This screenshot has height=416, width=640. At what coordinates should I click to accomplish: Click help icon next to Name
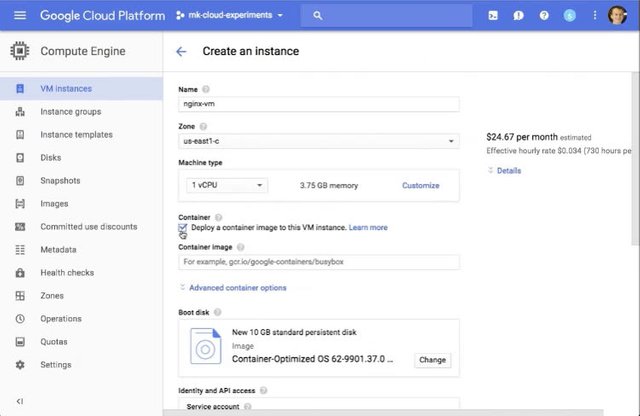[x=206, y=89]
